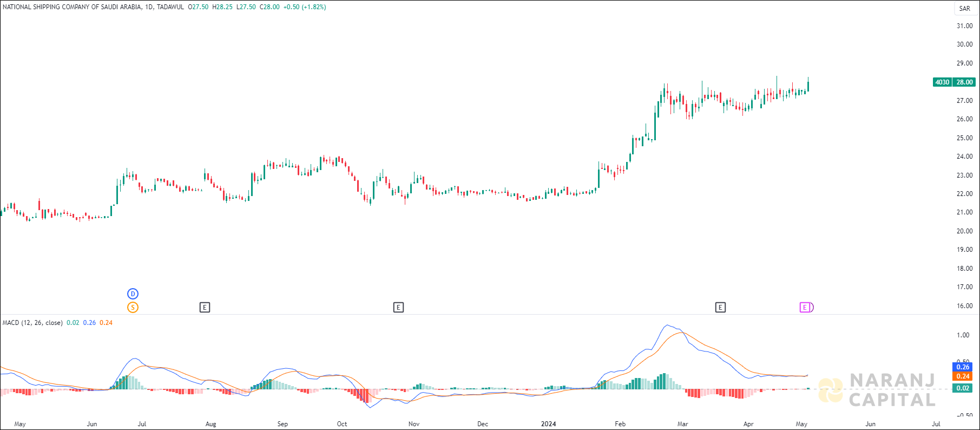
Task: Click the MACD (12, 26, close) legend
Action: click(32, 323)
